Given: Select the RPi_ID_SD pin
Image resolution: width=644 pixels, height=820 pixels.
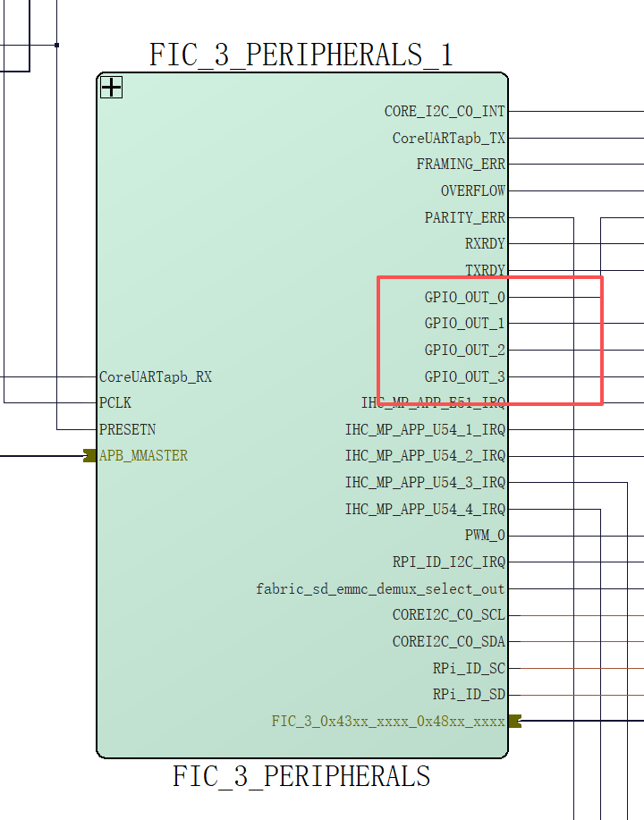Looking at the screenshot, I should tap(469, 695).
